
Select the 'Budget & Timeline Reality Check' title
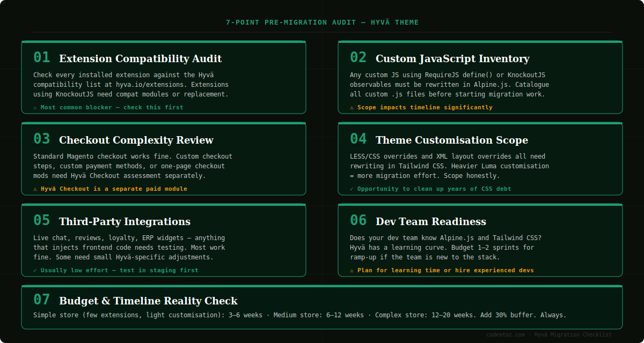pos(148,301)
